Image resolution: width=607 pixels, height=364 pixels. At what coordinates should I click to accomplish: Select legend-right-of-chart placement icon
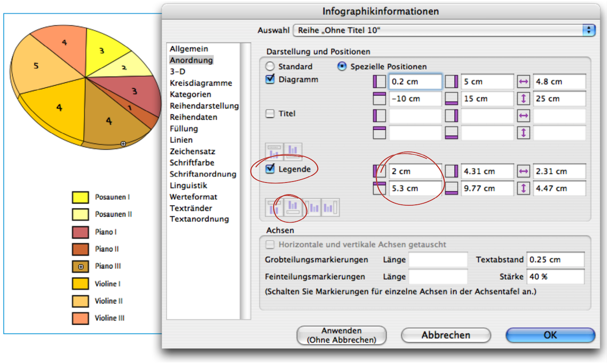tap(330, 207)
